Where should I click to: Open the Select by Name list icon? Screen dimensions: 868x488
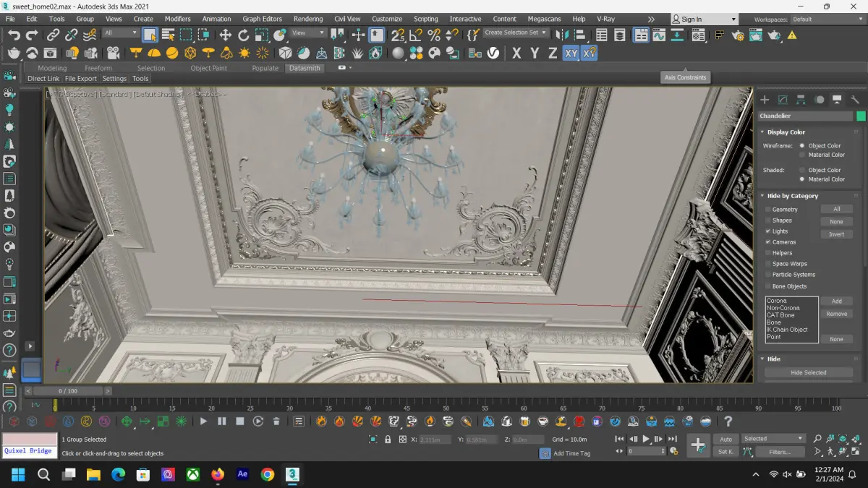(169, 34)
